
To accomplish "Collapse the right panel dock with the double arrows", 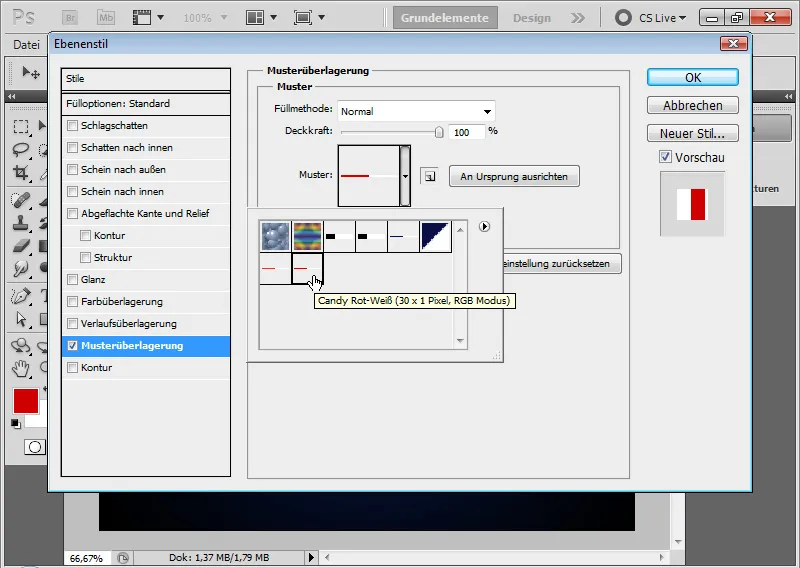I will (789, 96).
